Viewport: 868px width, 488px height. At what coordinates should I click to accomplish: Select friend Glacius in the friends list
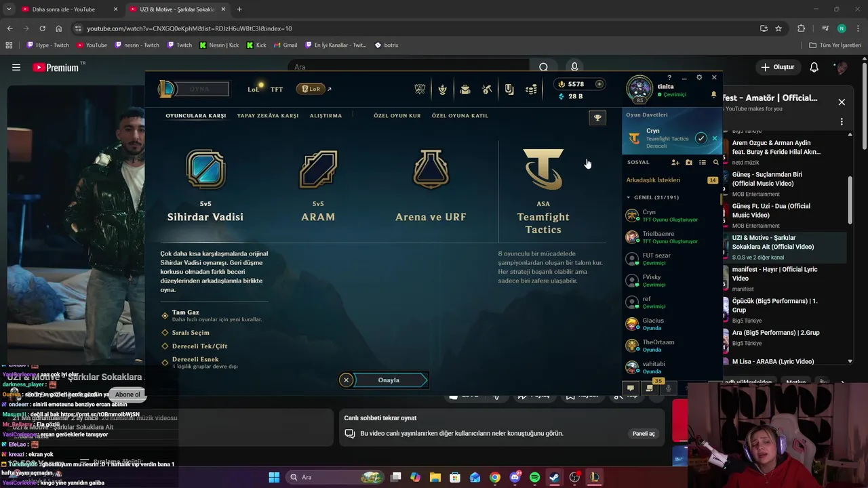tap(672, 324)
